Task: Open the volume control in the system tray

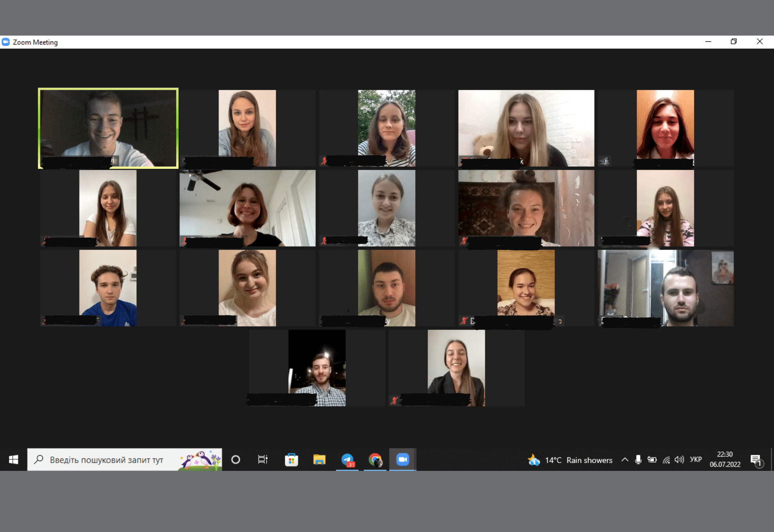Action: point(679,460)
